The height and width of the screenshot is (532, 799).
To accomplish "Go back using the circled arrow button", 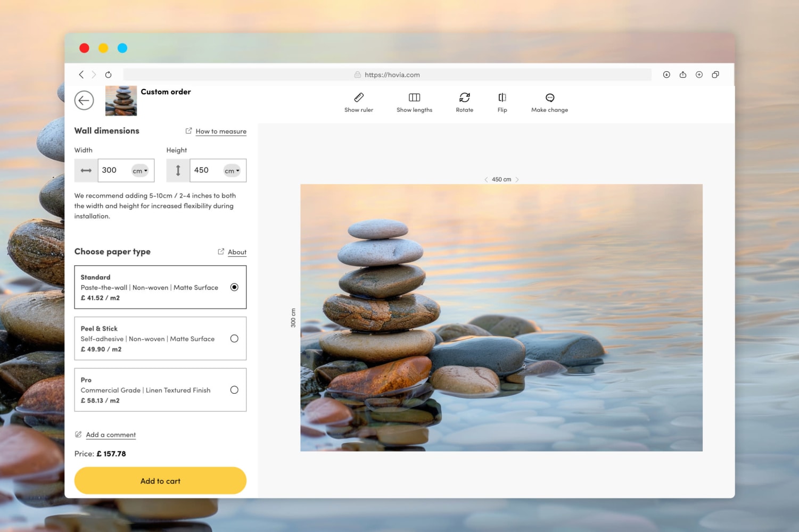I will tap(84, 101).
